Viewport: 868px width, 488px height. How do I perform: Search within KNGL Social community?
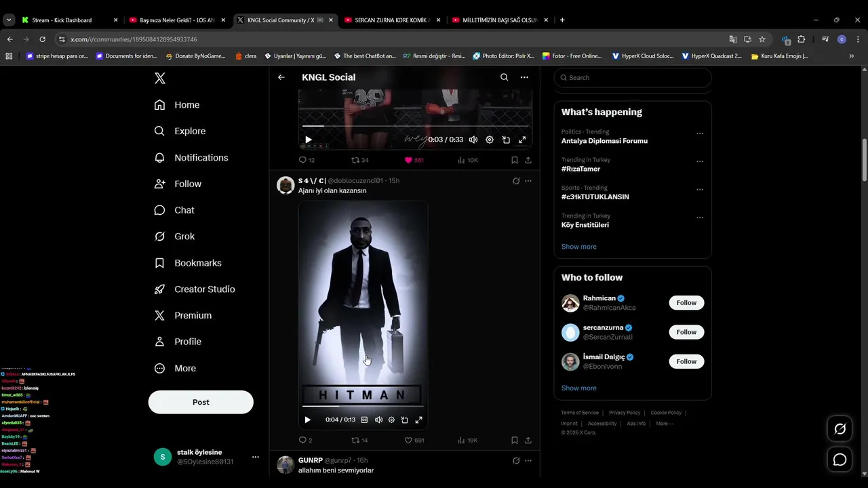click(x=504, y=77)
